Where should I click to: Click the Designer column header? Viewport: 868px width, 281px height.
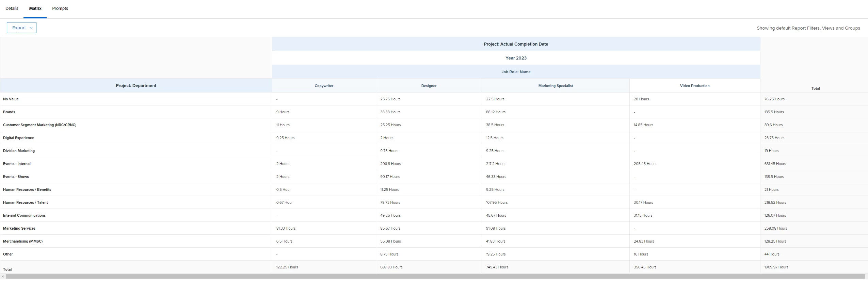429,86
